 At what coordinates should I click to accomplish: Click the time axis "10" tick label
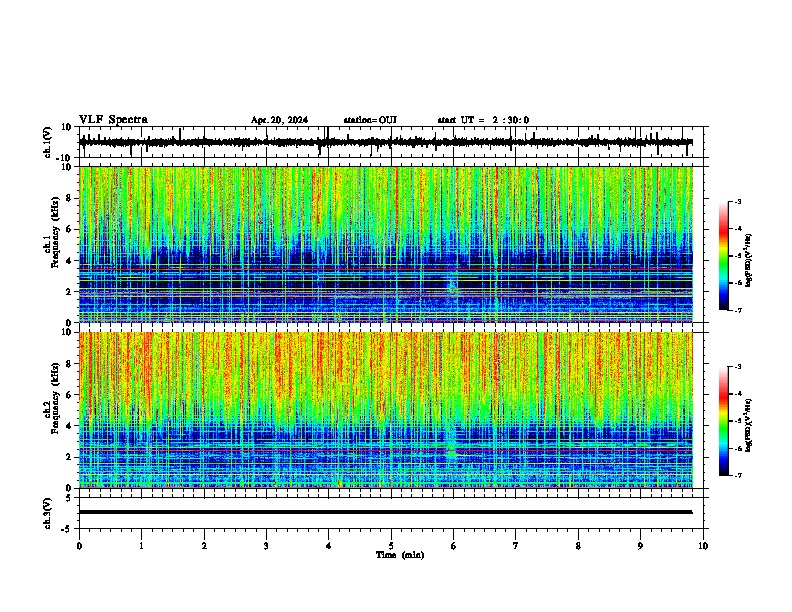pyautogui.click(x=703, y=546)
